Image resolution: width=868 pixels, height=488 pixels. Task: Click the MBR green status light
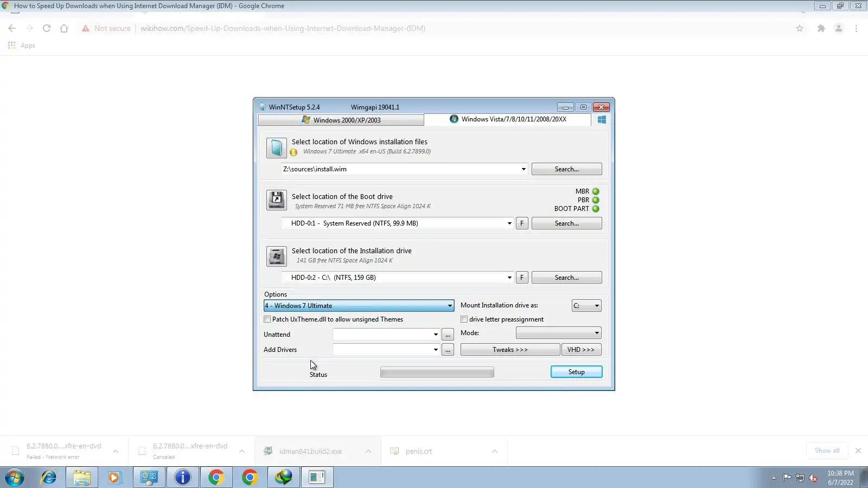tap(596, 191)
